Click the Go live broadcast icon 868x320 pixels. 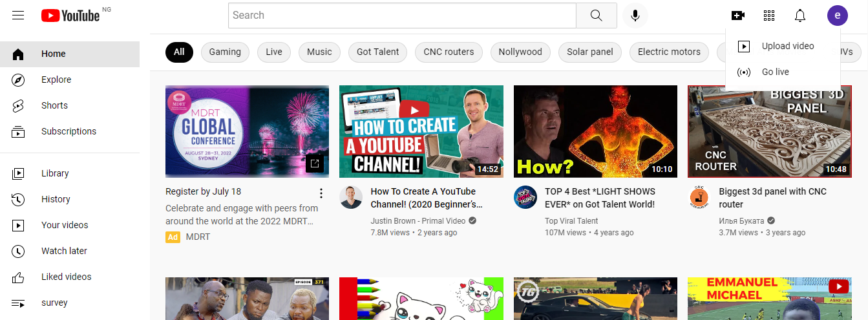744,72
